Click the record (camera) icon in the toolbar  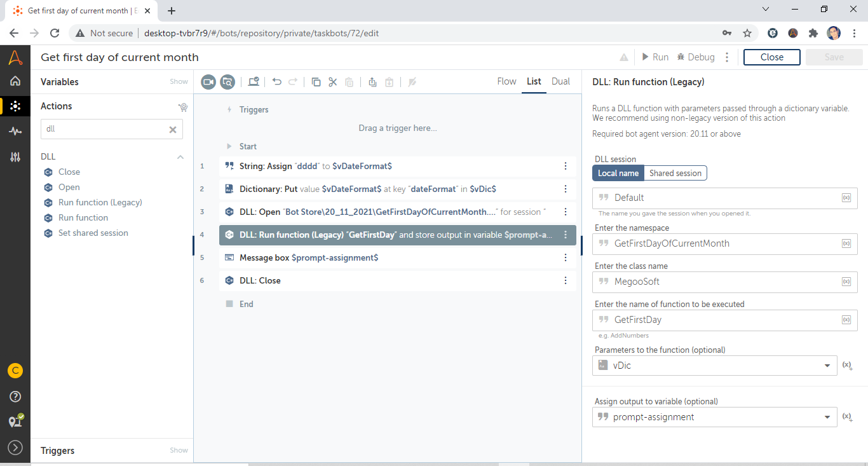[x=208, y=81]
